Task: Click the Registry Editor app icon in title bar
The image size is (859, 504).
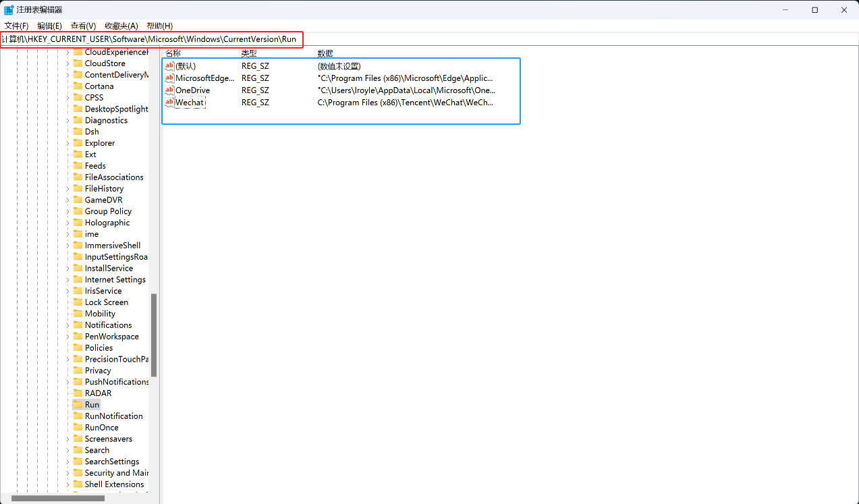Action: coord(9,9)
